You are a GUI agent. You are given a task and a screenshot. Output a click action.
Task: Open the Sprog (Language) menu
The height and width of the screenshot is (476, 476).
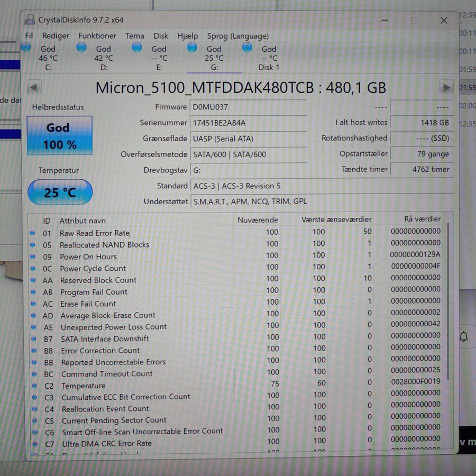pyautogui.click(x=237, y=36)
